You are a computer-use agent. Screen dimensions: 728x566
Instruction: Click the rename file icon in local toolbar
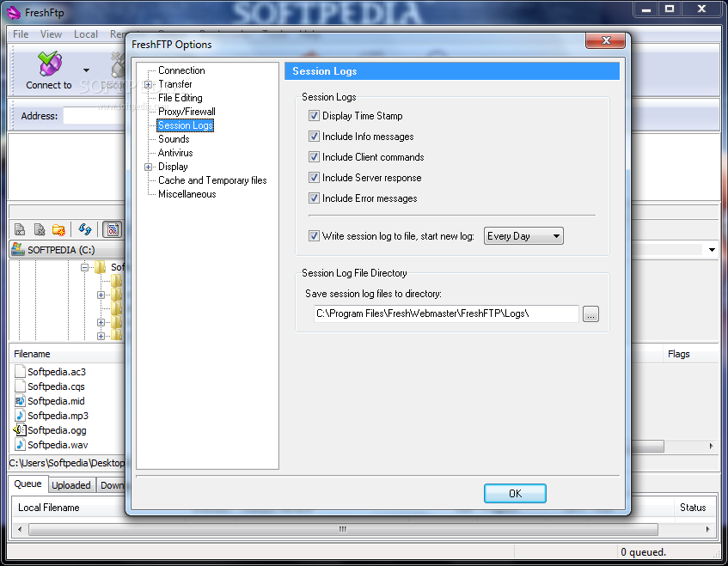coord(20,229)
